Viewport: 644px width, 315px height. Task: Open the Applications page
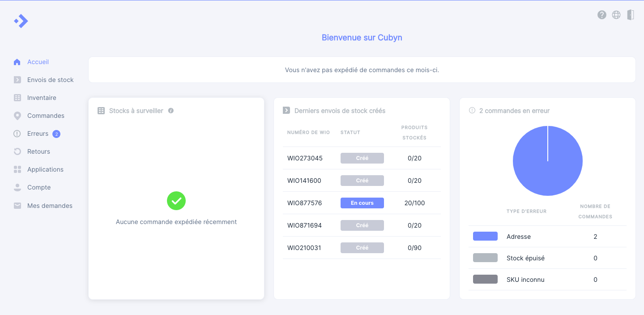[x=45, y=169]
